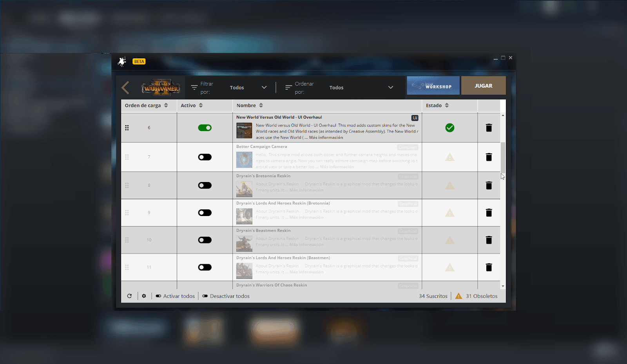Click Better Campaign Camera thumbnail
627x364 pixels.
[x=244, y=160]
